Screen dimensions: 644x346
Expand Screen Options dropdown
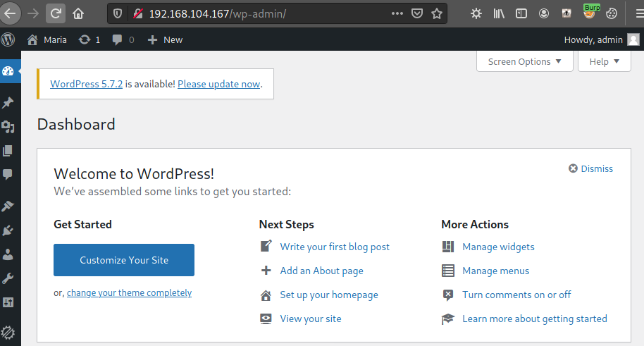point(524,61)
